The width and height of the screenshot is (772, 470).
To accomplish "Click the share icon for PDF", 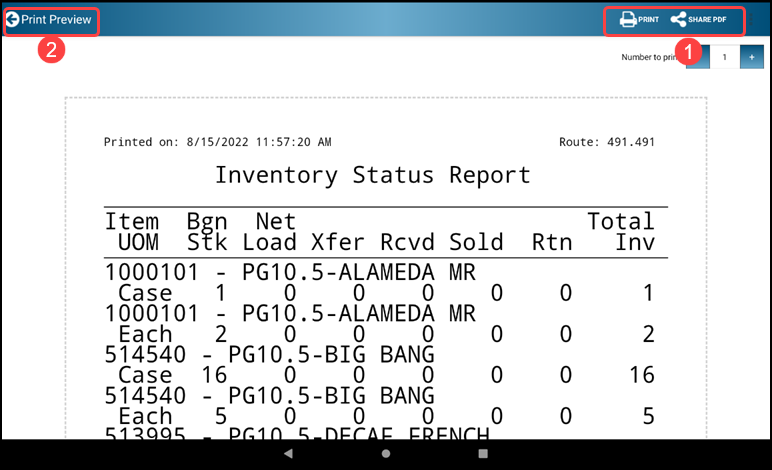I will coord(678,20).
